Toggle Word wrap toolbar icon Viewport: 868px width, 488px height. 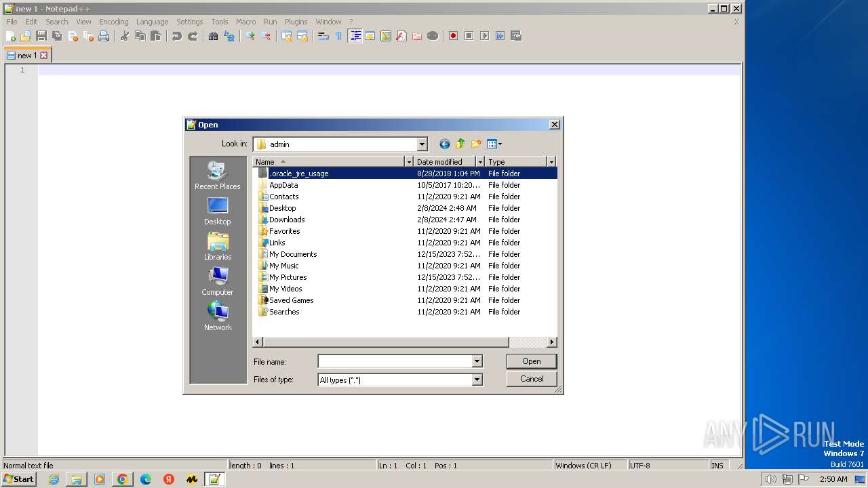click(x=323, y=36)
